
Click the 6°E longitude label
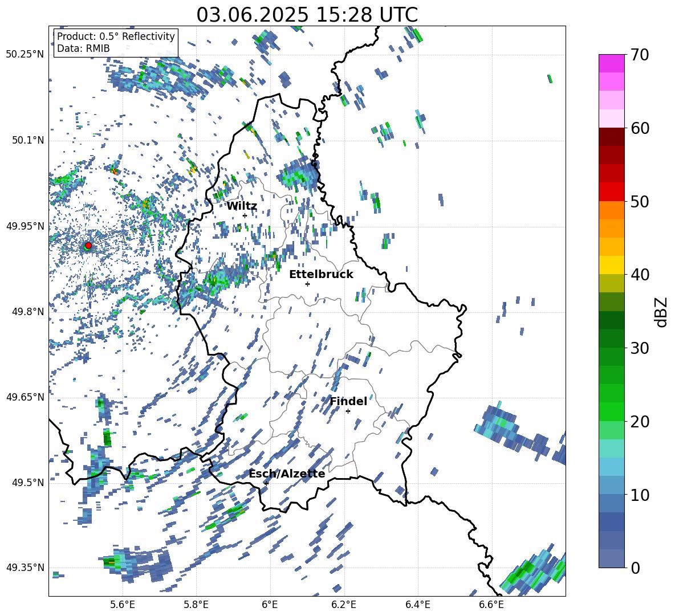coord(270,605)
